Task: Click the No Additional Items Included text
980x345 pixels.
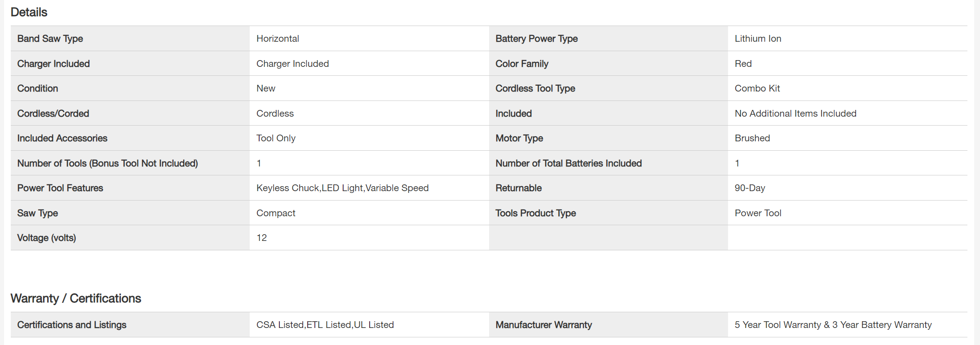Action: pos(795,114)
